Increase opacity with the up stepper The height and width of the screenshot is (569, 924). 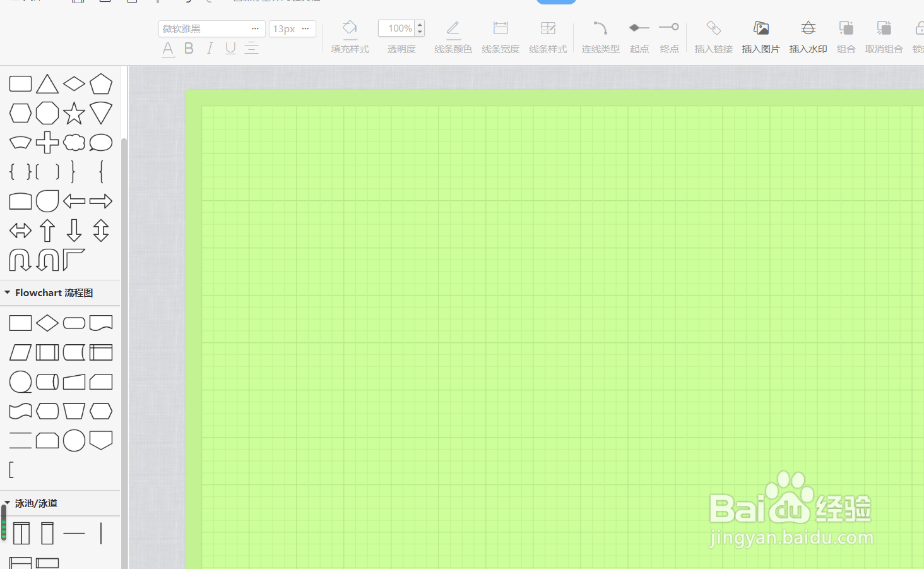[420, 25]
